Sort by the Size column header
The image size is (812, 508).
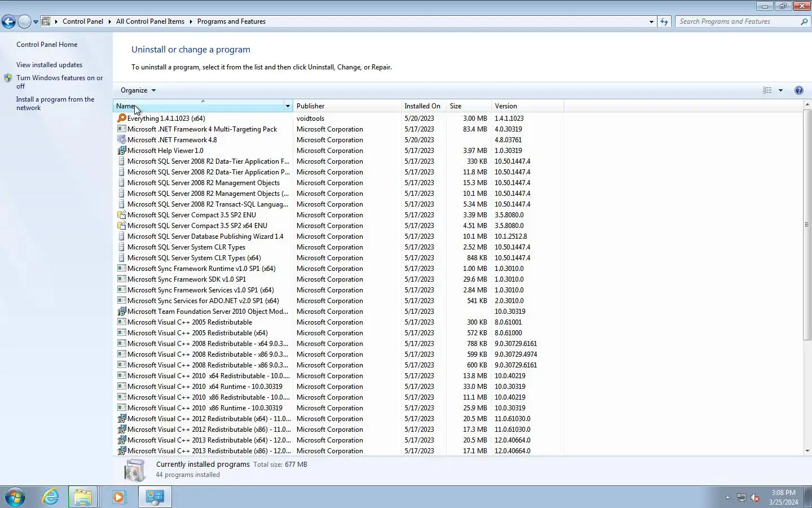coord(469,106)
